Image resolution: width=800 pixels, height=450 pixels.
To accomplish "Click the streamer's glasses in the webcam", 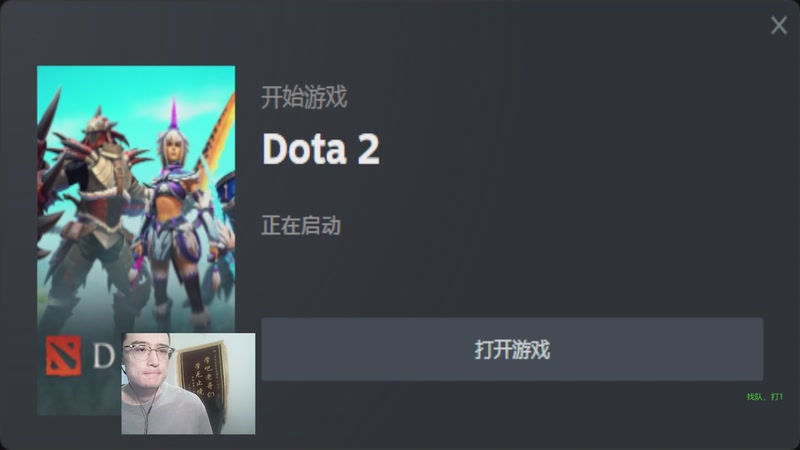I will [x=148, y=351].
